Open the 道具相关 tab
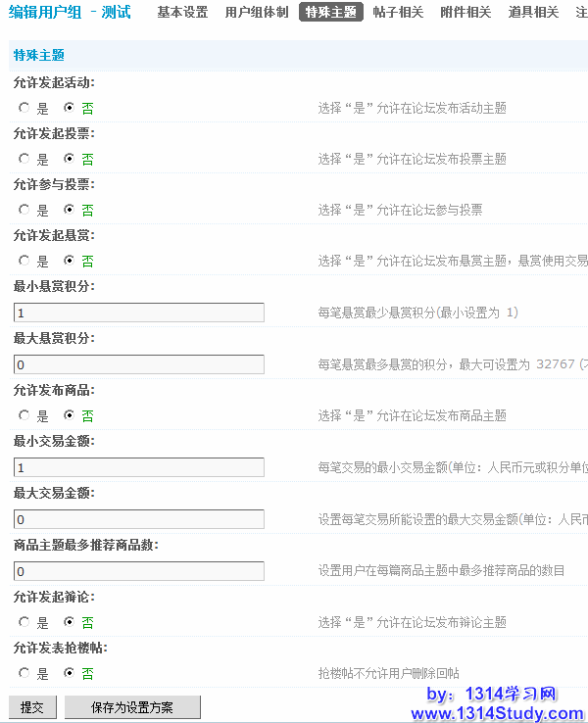This screenshot has height=723, width=588. [x=533, y=13]
